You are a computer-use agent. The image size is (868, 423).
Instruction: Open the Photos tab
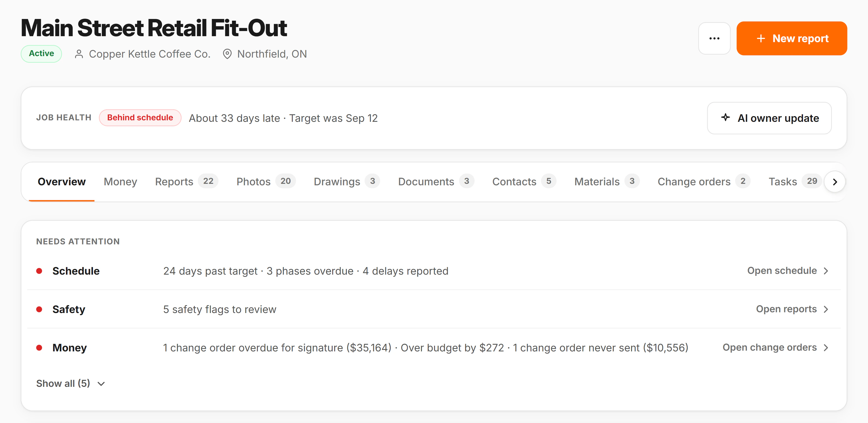point(266,182)
